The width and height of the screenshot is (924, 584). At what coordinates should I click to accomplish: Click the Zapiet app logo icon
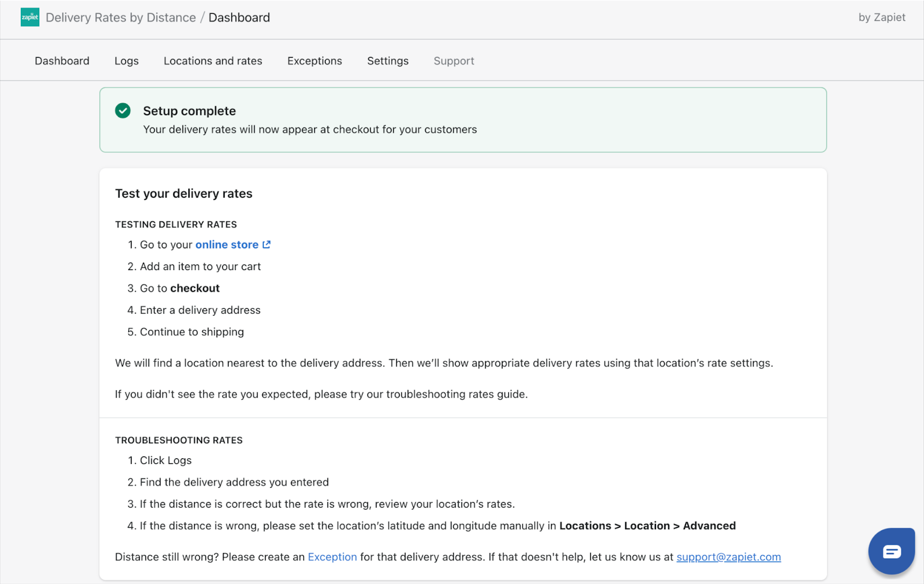tap(30, 17)
